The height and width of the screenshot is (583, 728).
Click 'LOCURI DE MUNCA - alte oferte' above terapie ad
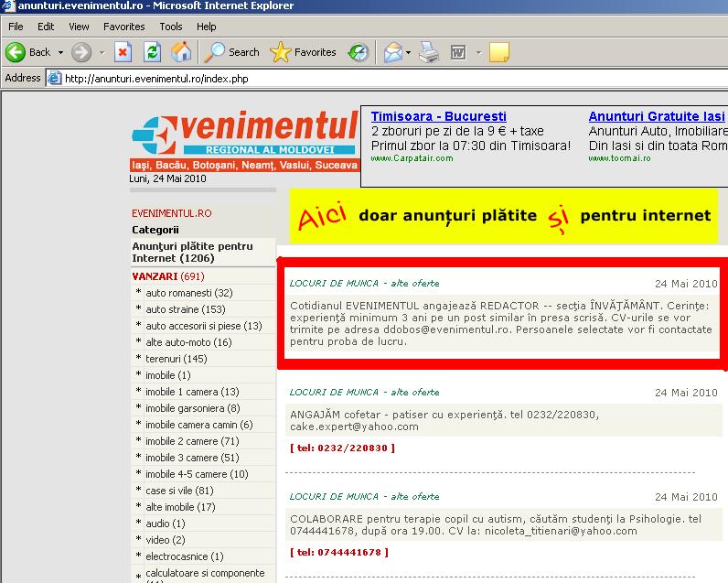tap(365, 497)
